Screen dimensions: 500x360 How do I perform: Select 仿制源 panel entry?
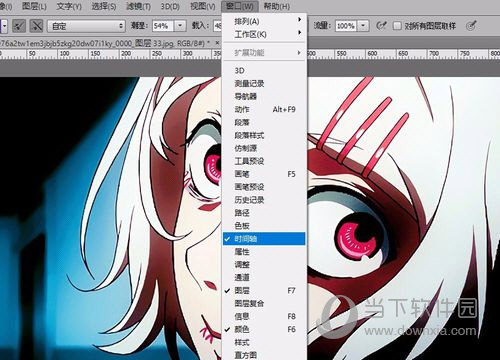264,148
